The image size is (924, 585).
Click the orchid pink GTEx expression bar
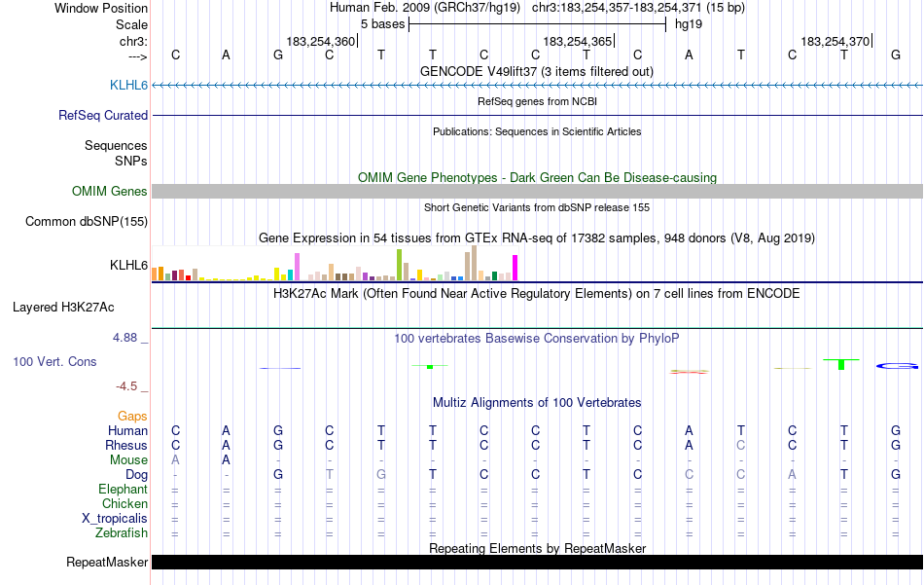coord(298,267)
